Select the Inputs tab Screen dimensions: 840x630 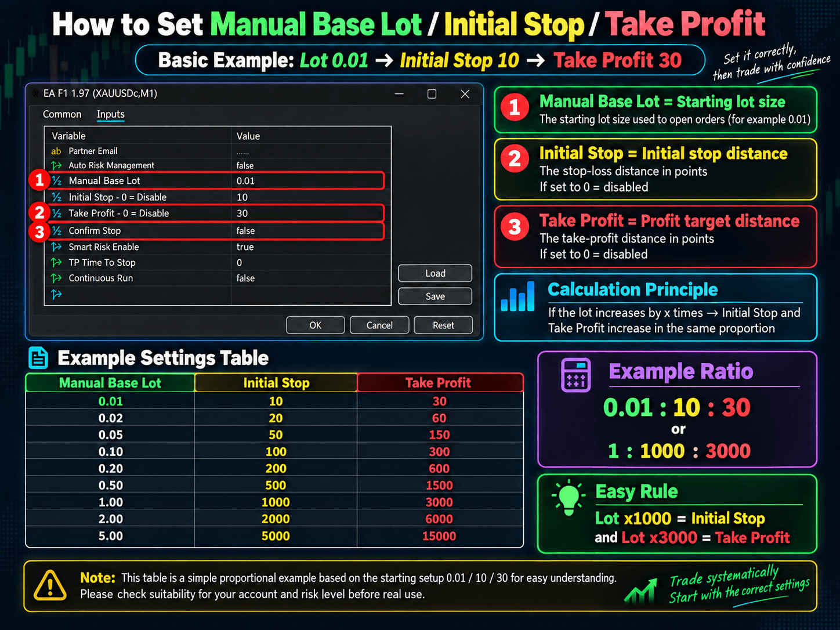[111, 114]
